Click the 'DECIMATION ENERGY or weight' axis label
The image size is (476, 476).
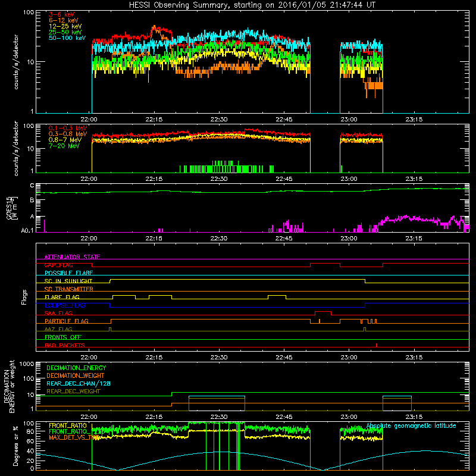coord(9,387)
